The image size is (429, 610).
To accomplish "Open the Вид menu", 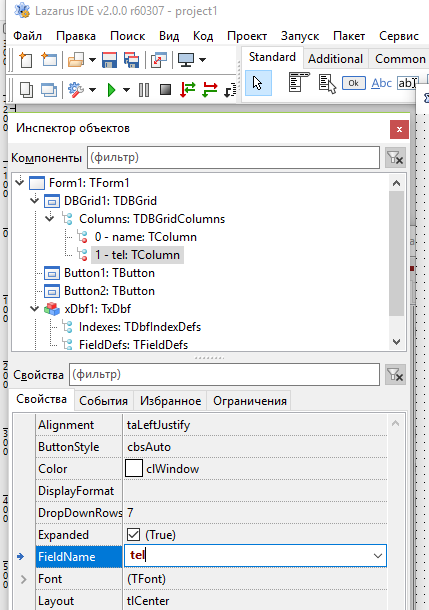I will (x=169, y=36).
